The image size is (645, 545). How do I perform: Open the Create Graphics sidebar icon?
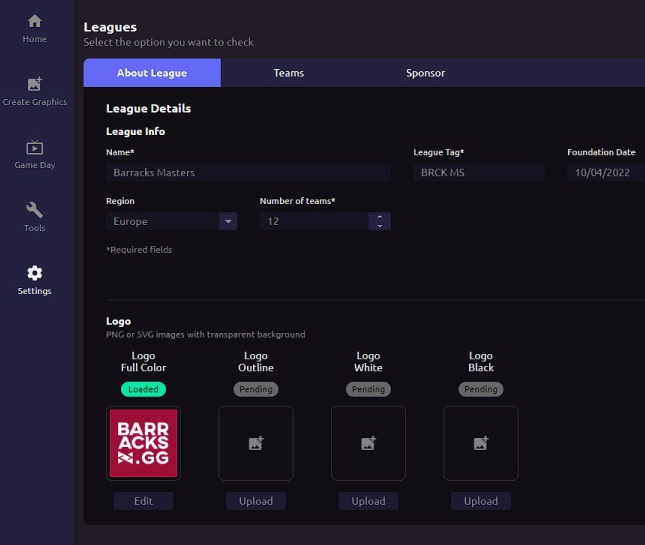[x=34, y=85]
